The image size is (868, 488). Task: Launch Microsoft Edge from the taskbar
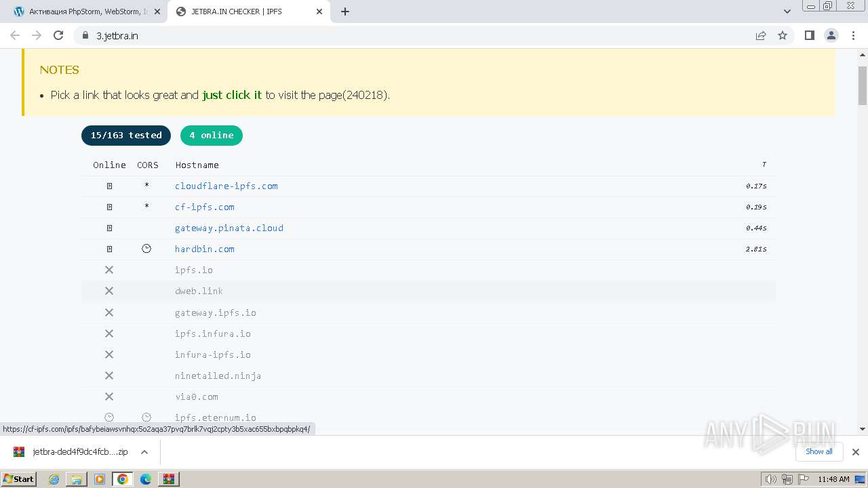(x=146, y=479)
